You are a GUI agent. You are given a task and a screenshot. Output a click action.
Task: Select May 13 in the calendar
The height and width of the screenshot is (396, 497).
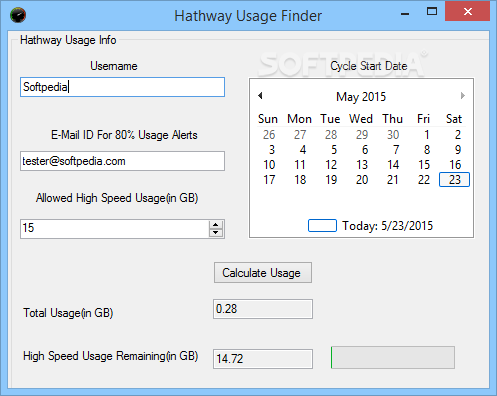362,165
